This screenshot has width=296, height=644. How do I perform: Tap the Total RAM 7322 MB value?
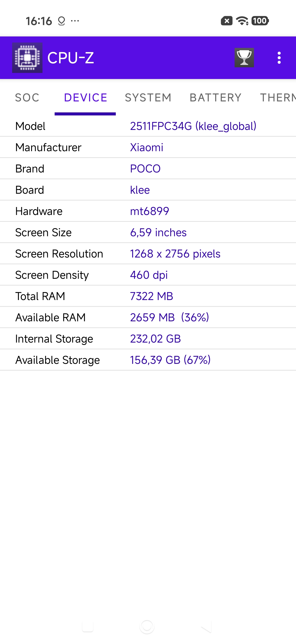click(x=151, y=296)
